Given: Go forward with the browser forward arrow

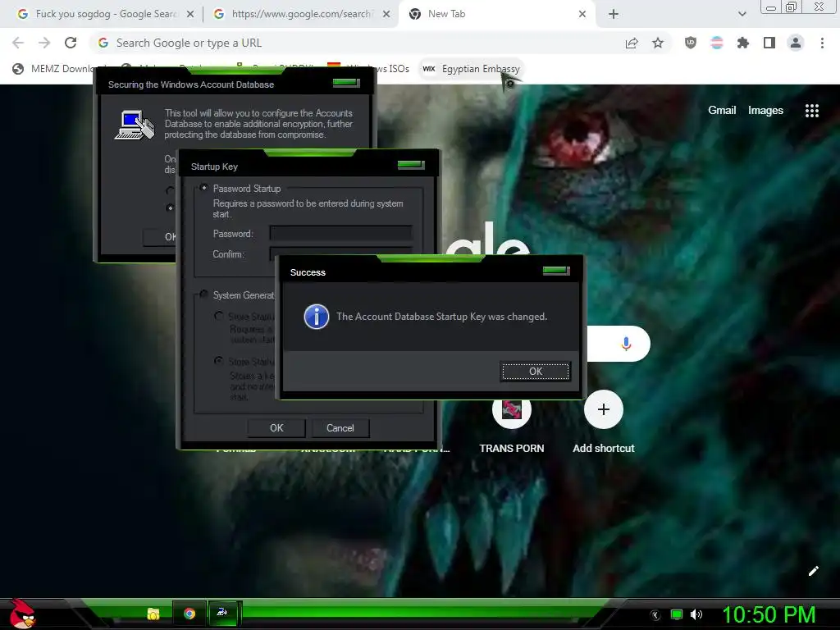Looking at the screenshot, I should point(44,43).
